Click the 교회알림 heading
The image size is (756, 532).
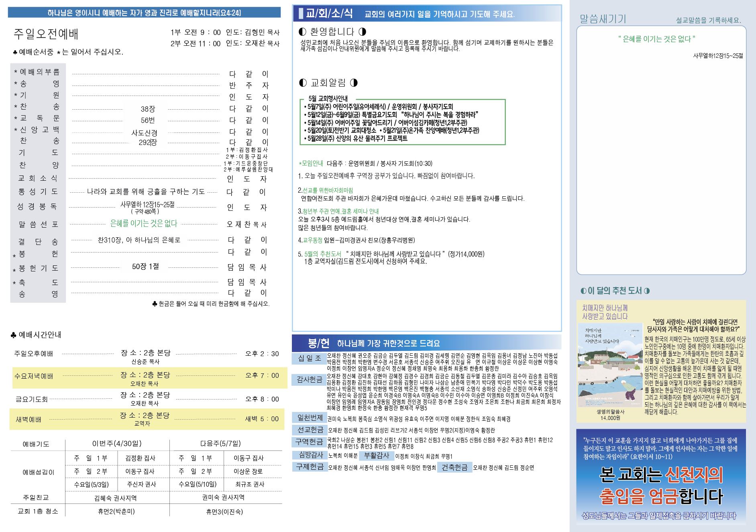[x=328, y=83]
